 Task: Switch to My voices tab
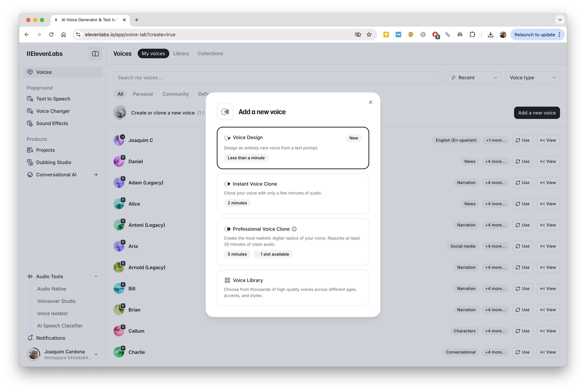[153, 53]
